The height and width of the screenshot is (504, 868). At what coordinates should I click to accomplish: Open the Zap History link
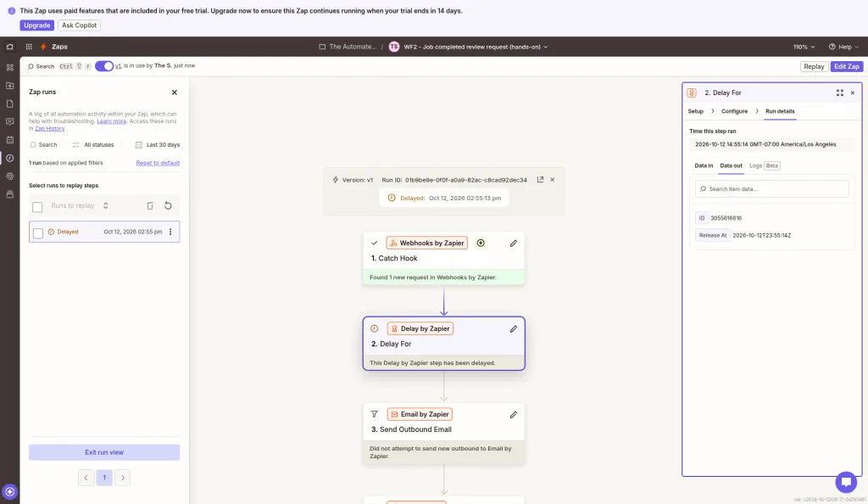click(x=50, y=128)
